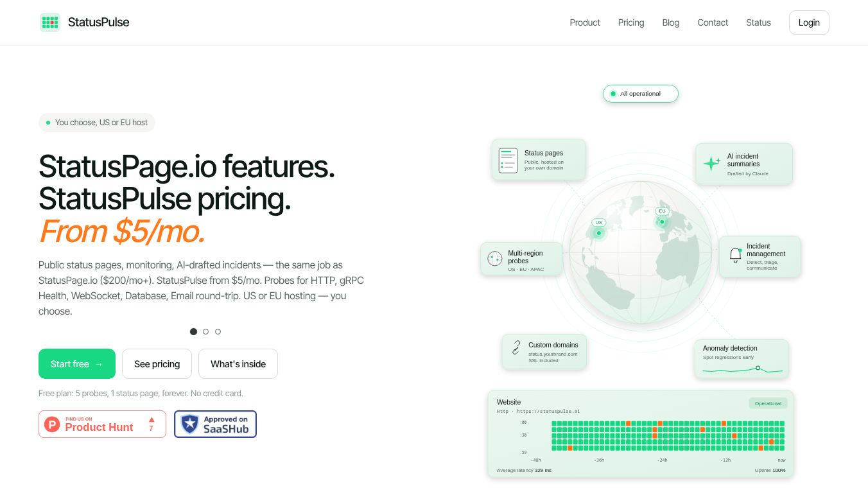Click the Login button
The width and height of the screenshot is (868, 488).
tap(809, 22)
